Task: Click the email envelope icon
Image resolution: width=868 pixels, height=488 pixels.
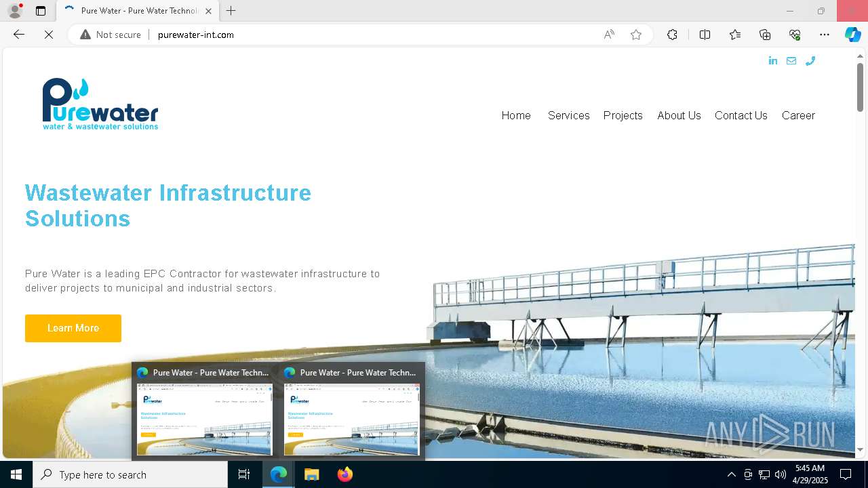Action: pyautogui.click(x=791, y=61)
